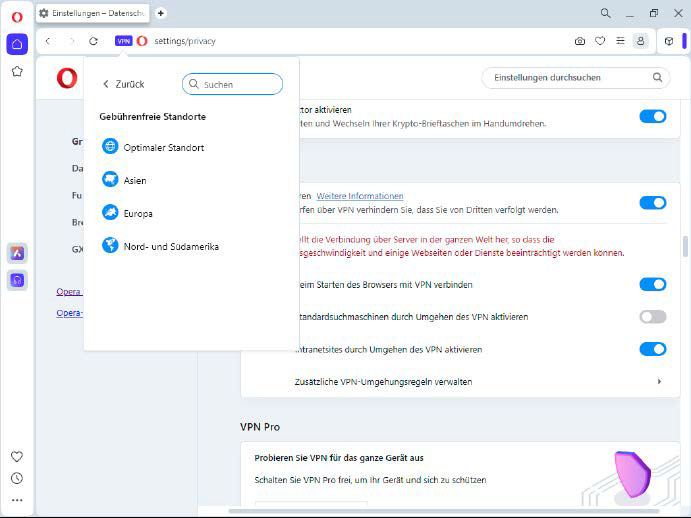This screenshot has width=691, height=518.
Task: Open the purple headphone player sidebar icon
Action: (17, 280)
